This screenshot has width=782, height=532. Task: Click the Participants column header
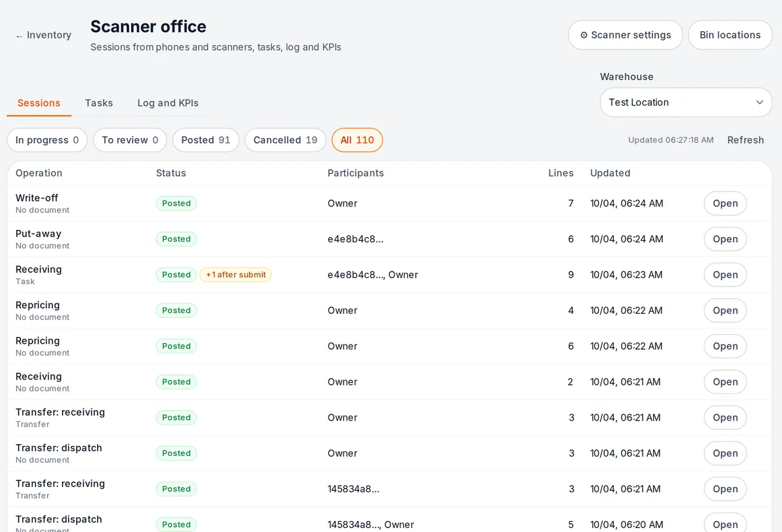pos(356,173)
